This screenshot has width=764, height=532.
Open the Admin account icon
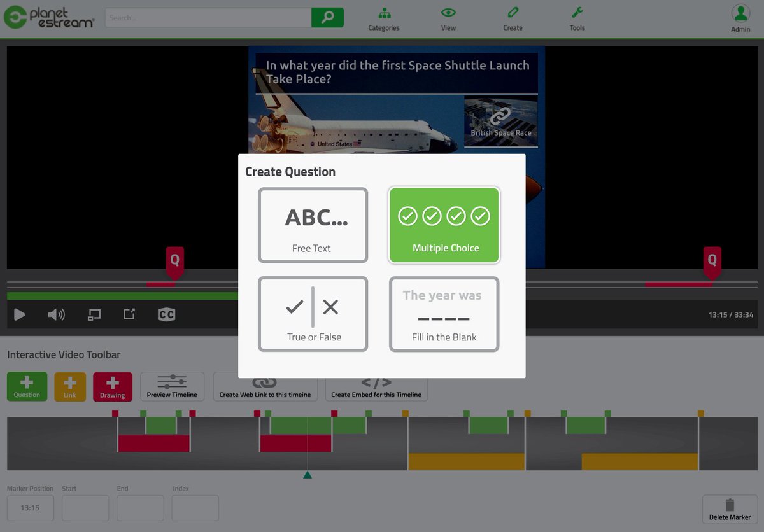(740, 14)
